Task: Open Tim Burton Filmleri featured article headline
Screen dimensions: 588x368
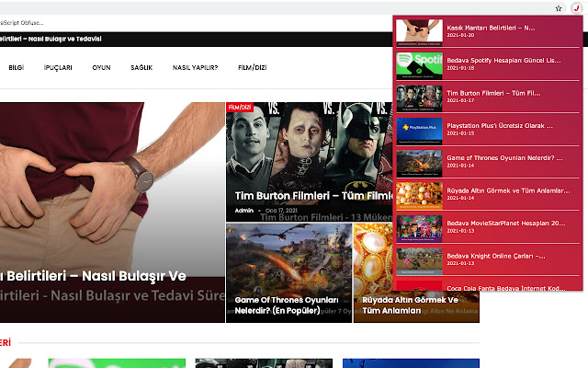Action: point(313,196)
